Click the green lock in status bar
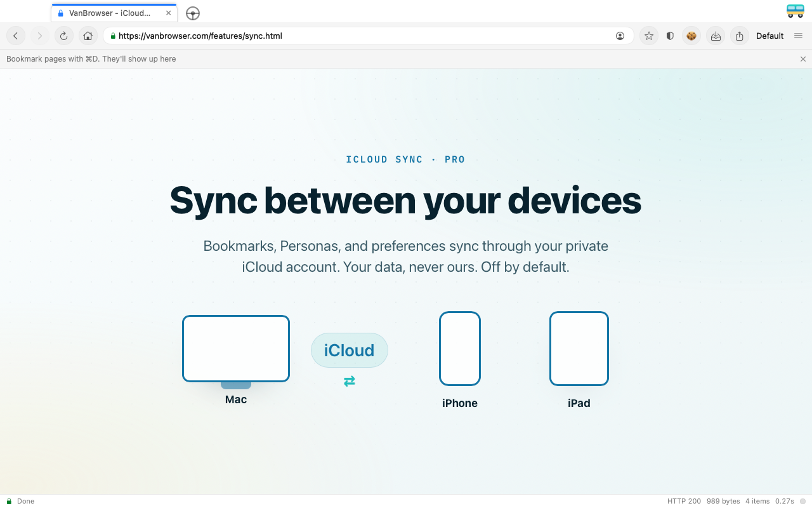 pyautogui.click(x=9, y=501)
